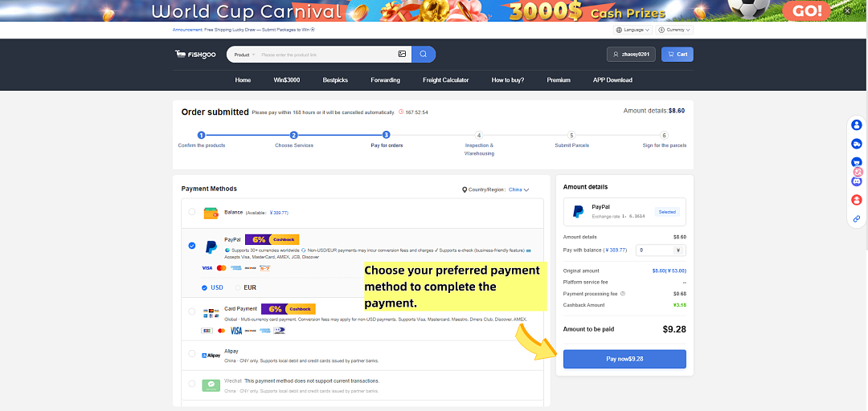
Task: Click step 2 Choose Services
Action: 294,140
